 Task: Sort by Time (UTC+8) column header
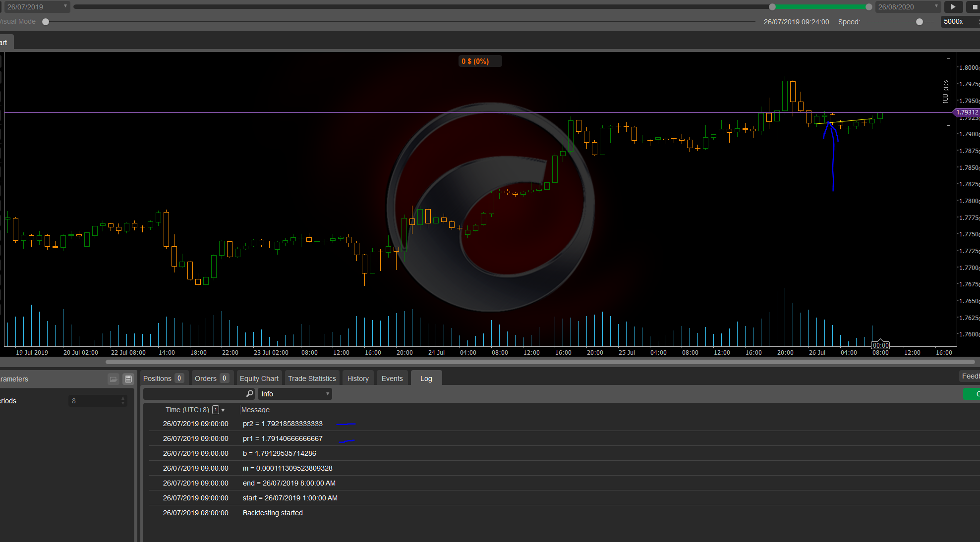click(x=187, y=410)
